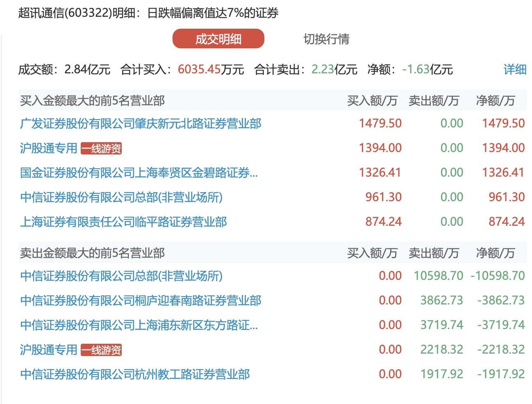
Task: Click buy amount 1394.00 for 沪股通专用
Action: click(380, 148)
